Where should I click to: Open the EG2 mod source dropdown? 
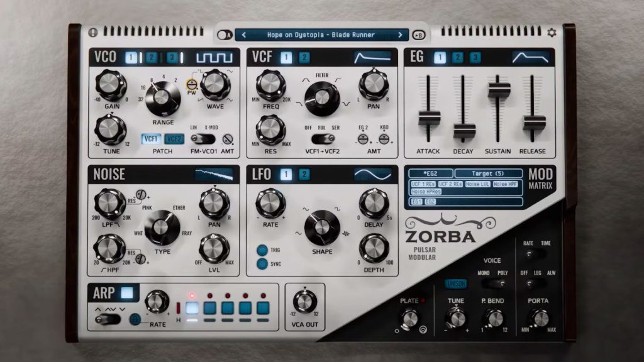(x=431, y=173)
